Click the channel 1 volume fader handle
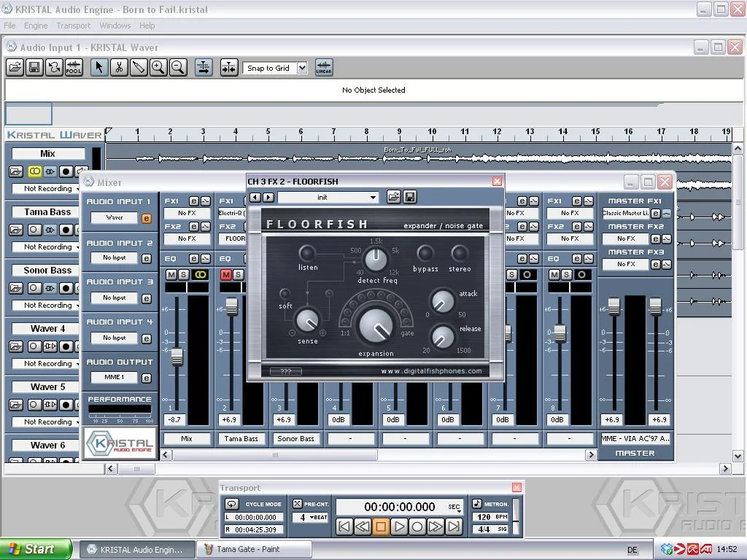 tap(177, 357)
